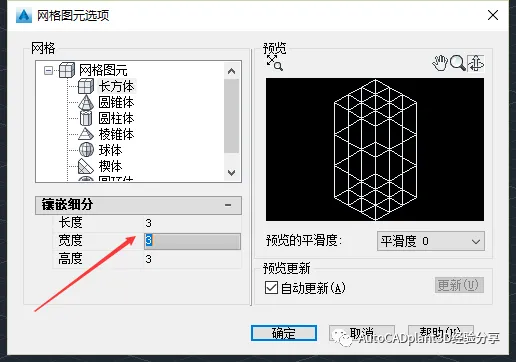
Task: Collapse the 网格图元 tree node
Action: [49, 70]
